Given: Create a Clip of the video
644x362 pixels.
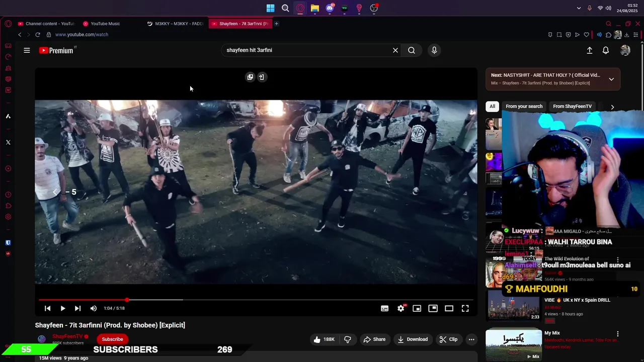Looking at the screenshot, I should coord(448,339).
